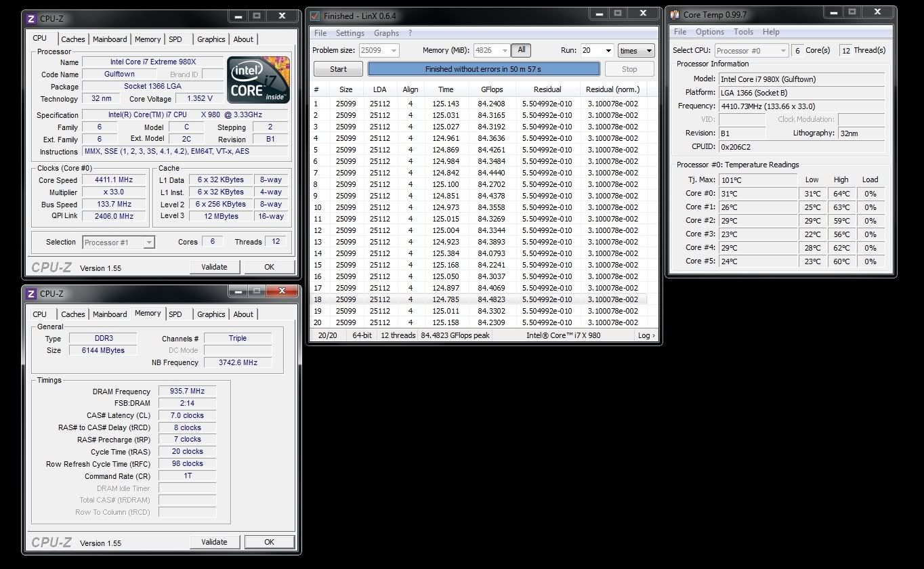
Task: Switch to SPD tab in top CPU-Z window
Action: pos(175,39)
